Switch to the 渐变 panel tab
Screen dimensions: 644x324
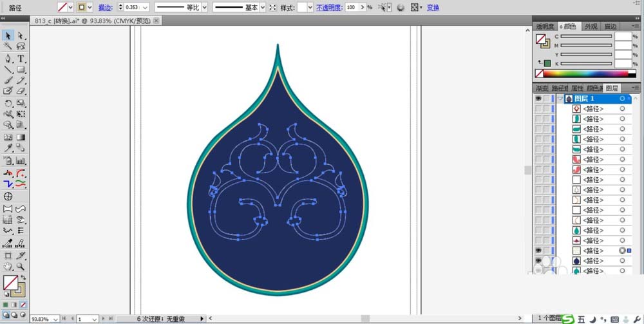point(542,88)
